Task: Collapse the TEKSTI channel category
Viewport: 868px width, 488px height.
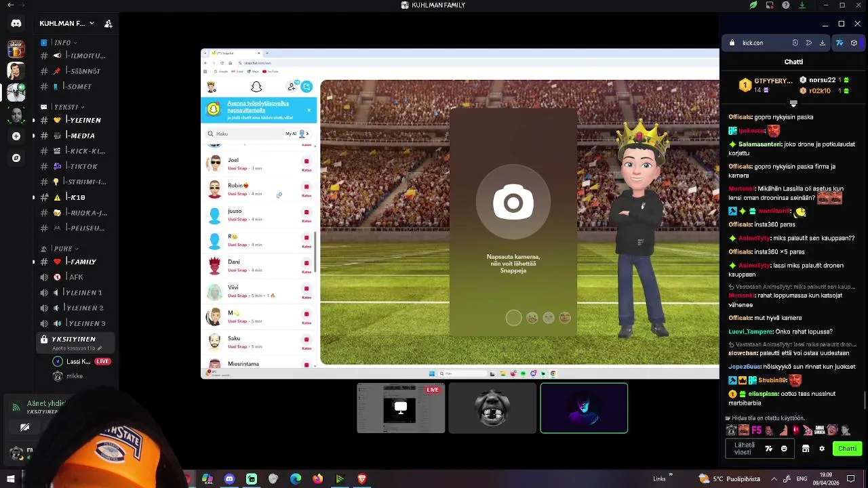Action: click(63, 107)
